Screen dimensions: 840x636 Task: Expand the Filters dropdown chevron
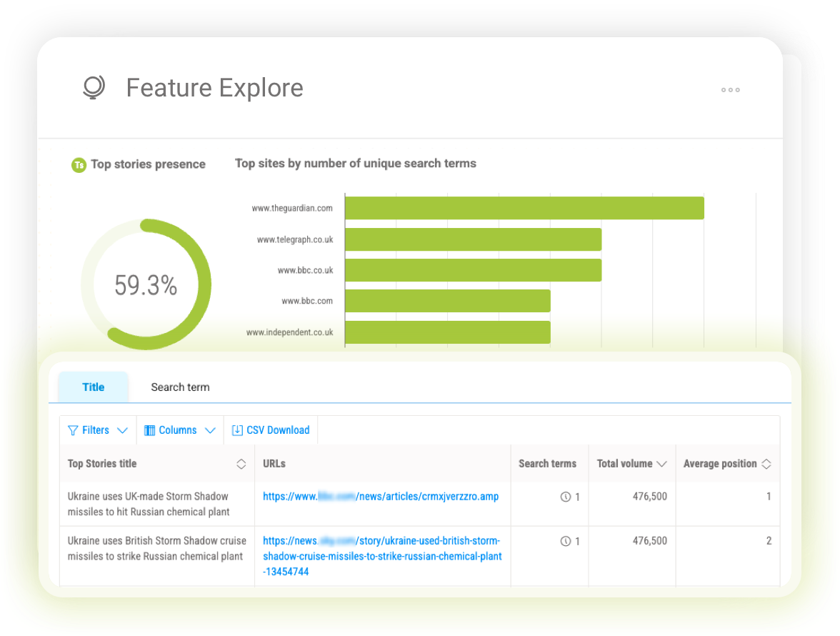tap(123, 430)
